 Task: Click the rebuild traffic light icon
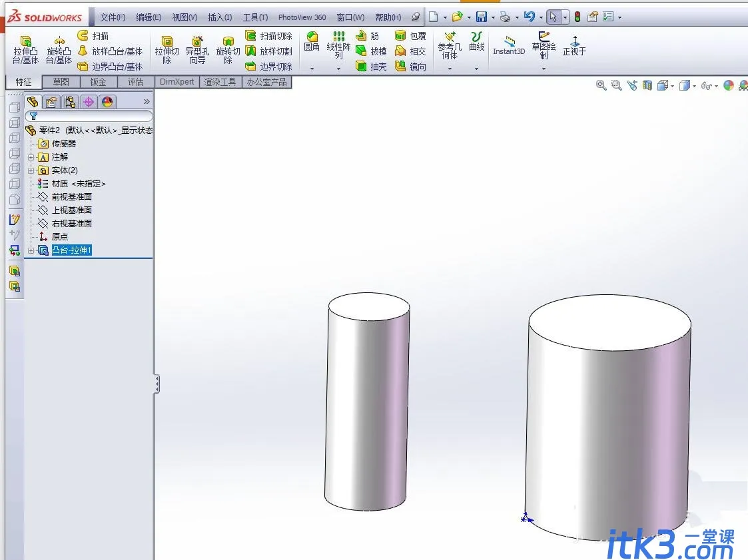click(x=577, y=17)
